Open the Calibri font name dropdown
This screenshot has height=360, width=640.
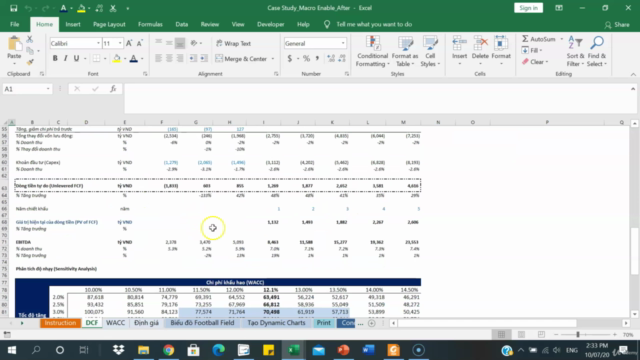(x=98, y=43)
